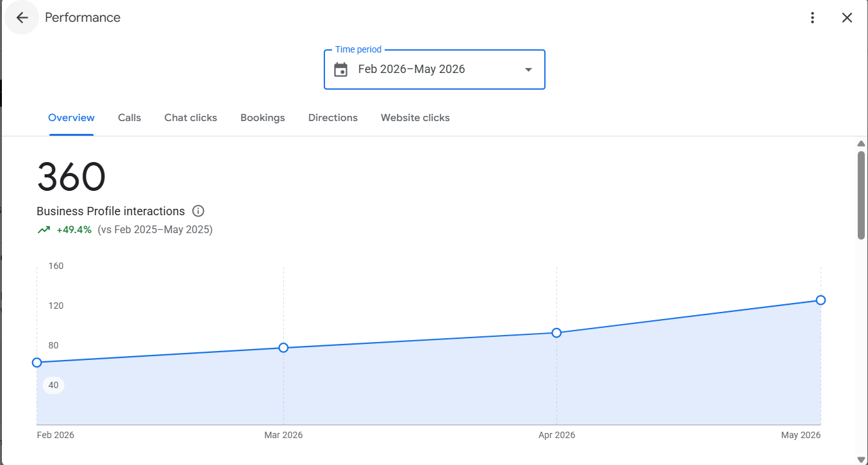The height and width of the screenshot is (465, 868).
Task: Select the Overview tab
Action: [x=71, y=118]
